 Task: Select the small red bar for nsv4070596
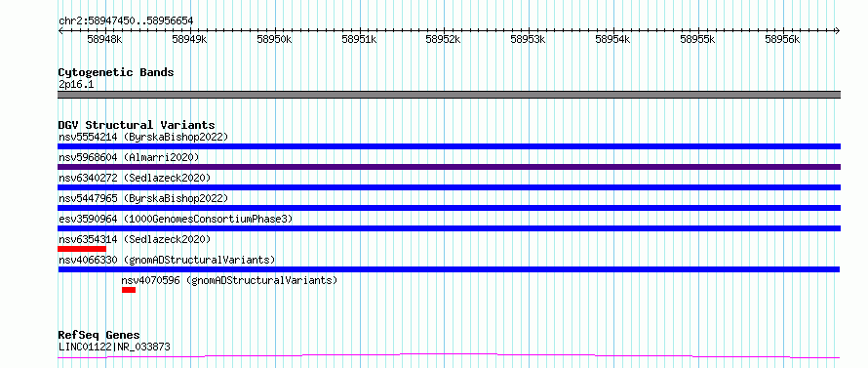click(x=129, y=290)
